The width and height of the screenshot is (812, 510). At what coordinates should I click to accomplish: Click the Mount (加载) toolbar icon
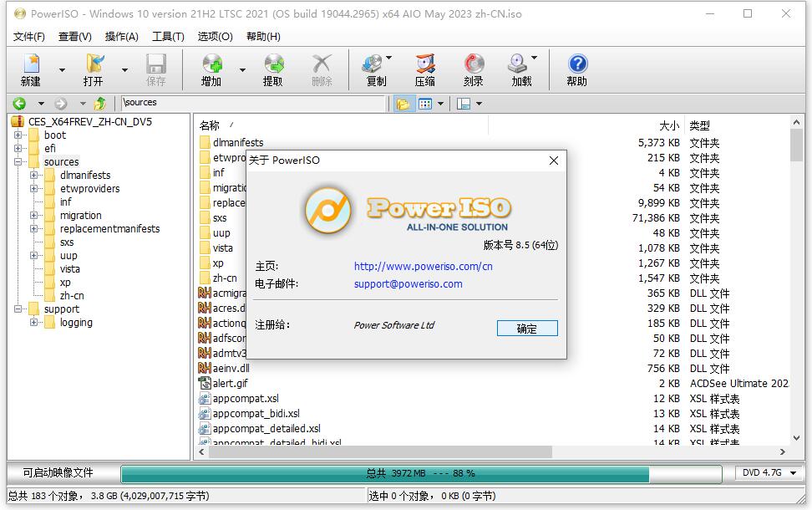tap(517, 64)
